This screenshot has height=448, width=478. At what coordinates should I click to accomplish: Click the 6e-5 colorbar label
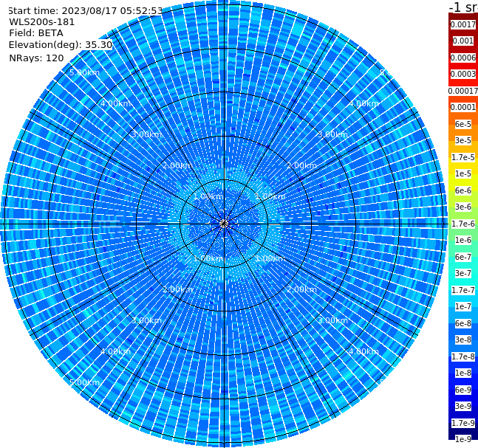[463, 124]
